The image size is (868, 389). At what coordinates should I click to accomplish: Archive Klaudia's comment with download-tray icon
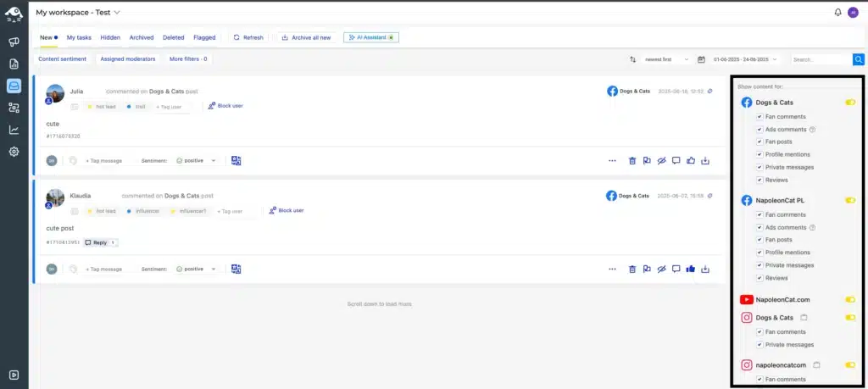pyautogui.click(x=705, y=270)
